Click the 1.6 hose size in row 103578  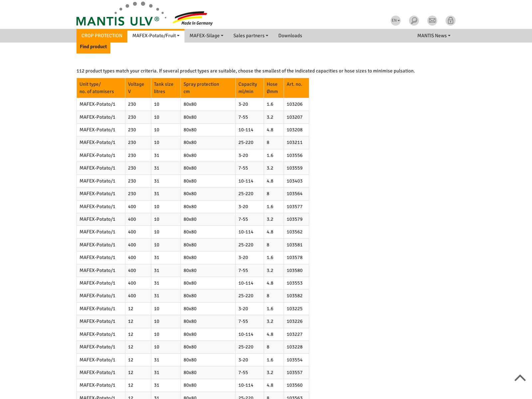pyautogui.click(x=270, y=258)
